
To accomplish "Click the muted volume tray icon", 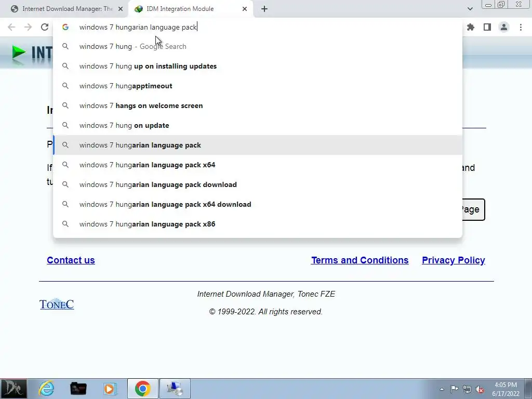I will pos(480,390).
